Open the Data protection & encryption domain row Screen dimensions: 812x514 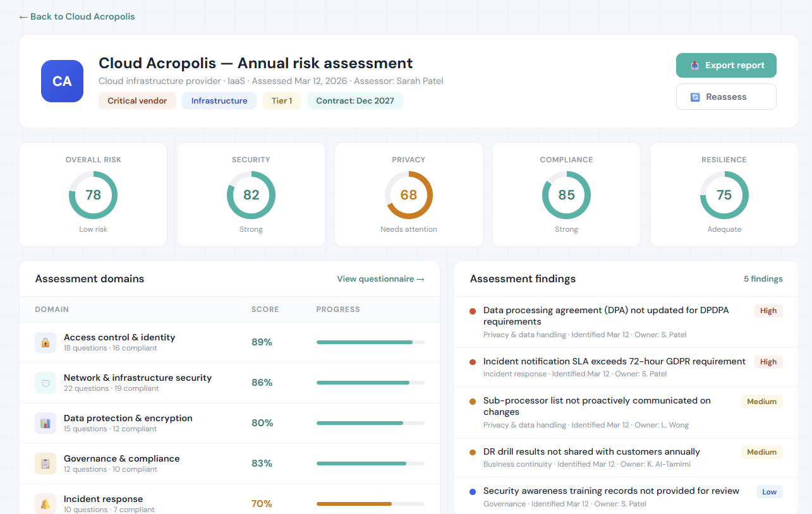(229, 423)
